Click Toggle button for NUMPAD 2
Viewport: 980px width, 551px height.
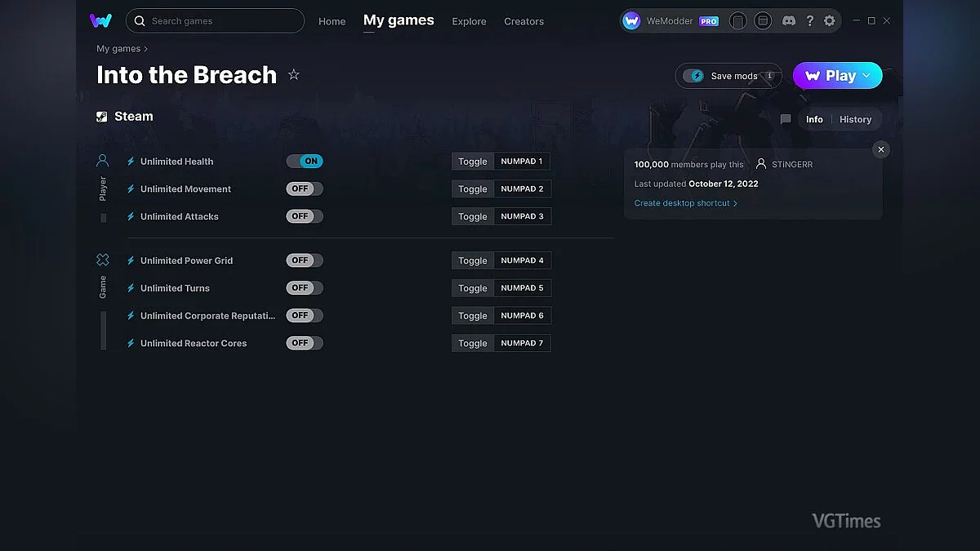[473, 189]
